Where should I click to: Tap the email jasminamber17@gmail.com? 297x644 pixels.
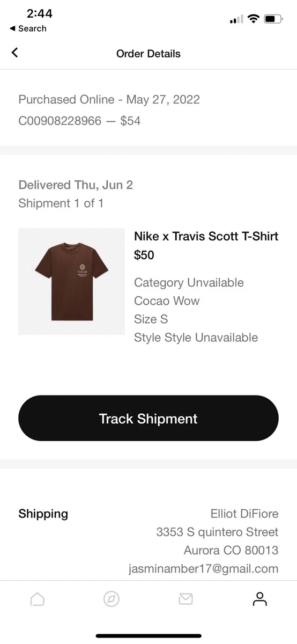point(204,569)
